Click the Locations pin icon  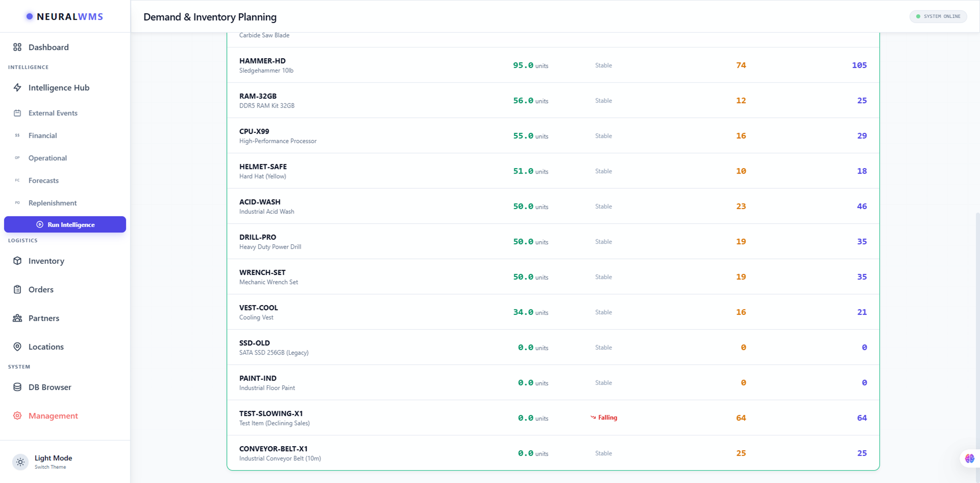click(17, 347)
